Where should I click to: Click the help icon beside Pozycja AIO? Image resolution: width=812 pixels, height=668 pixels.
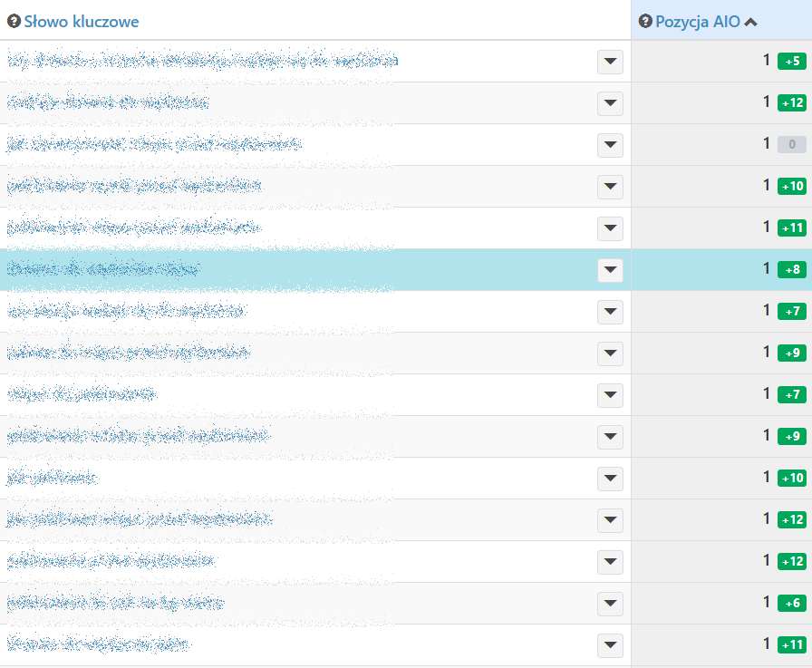click(x=645, y=21)
